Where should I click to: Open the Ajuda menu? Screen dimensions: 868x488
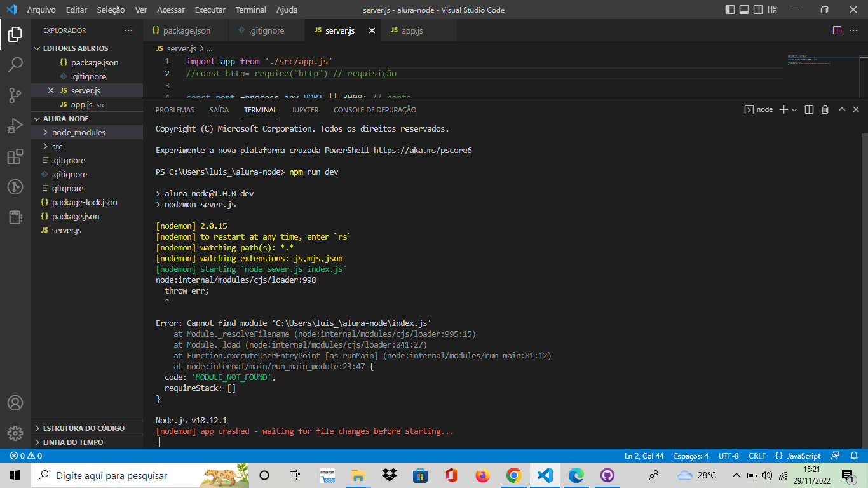click(x=287, y=10)
